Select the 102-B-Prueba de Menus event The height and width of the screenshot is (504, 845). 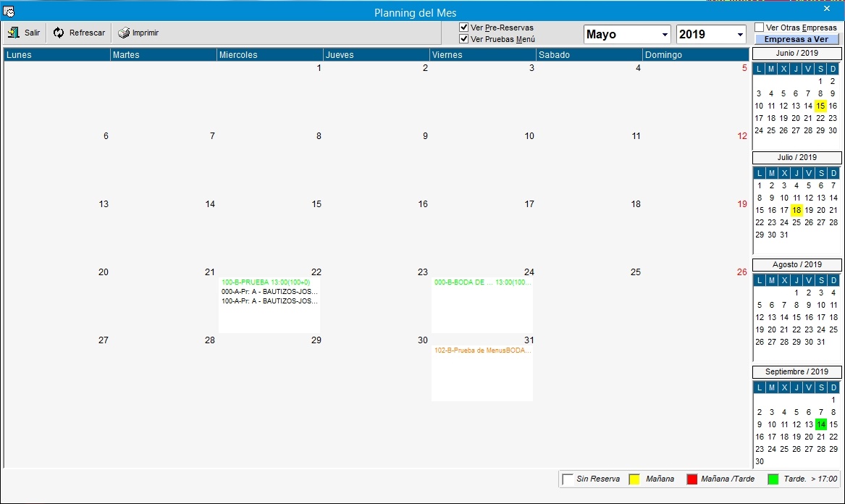[x=482, y=350]
